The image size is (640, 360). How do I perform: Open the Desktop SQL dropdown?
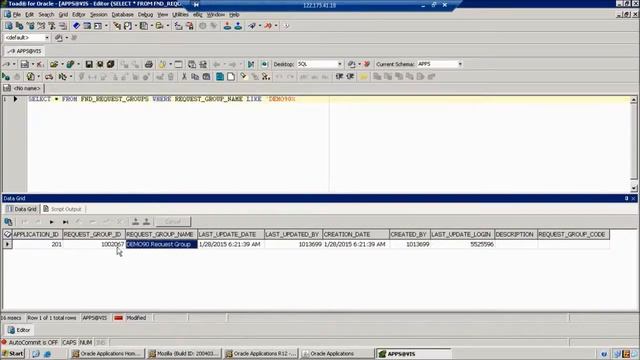[x=339, y=64]
